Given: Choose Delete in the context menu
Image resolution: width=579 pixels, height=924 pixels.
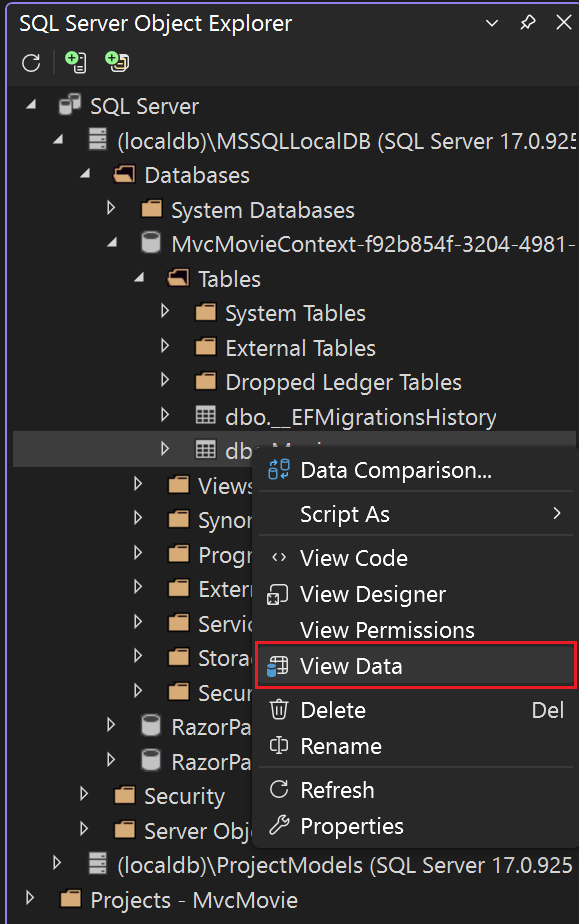Looking at the screenshot, I should 416,710.
